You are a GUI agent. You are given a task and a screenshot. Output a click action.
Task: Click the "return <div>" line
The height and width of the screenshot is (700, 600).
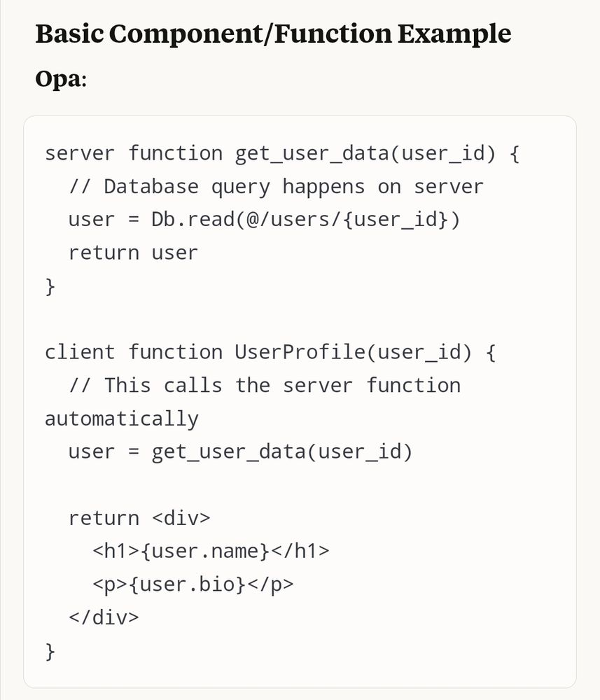click(x=139, y=518)
